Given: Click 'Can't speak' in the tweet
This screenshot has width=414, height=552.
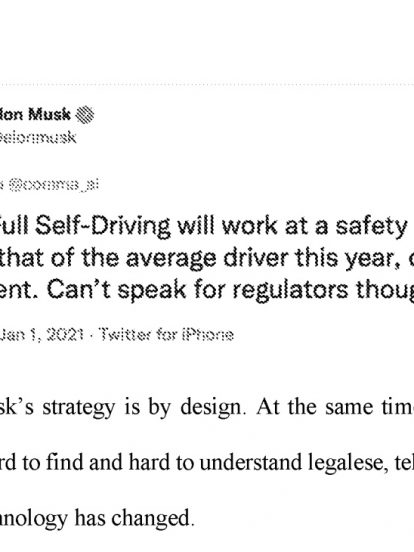Looking at the screenshot, I should pyautogui.click(x=117, y=290).
